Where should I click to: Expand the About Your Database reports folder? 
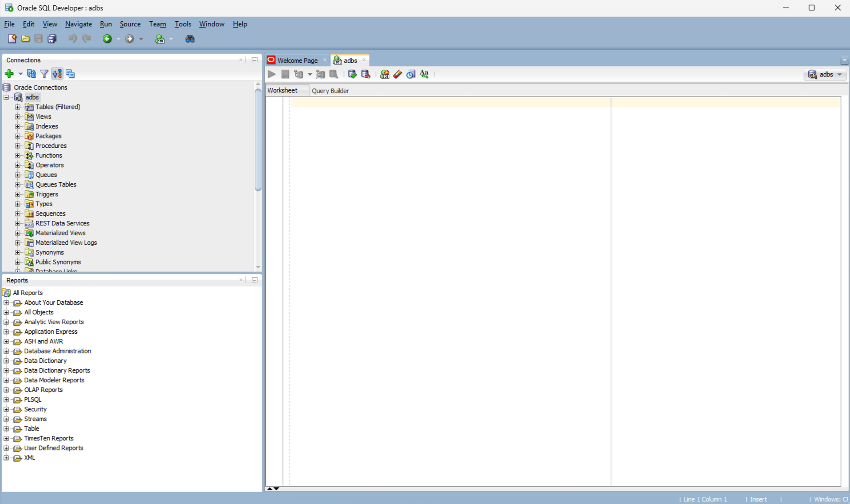click(6, 303)
